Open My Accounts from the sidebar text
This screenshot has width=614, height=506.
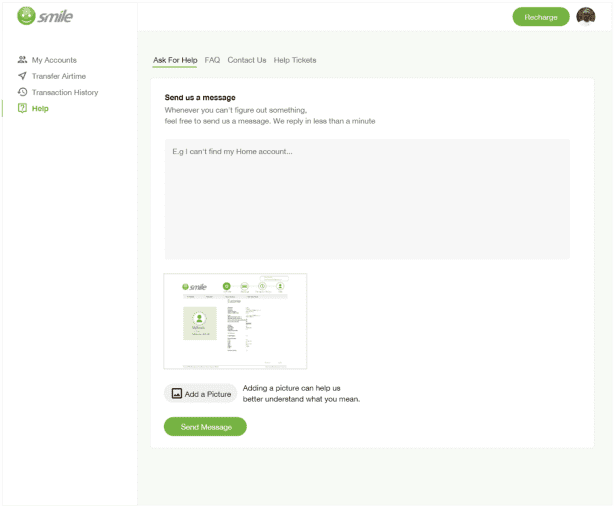coord(54,60)
